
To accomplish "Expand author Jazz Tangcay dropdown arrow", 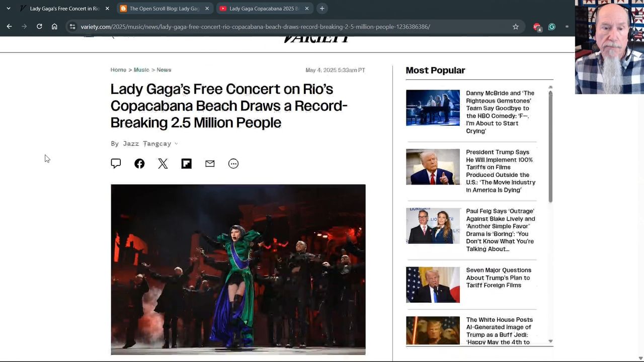I will pos(176,144).
